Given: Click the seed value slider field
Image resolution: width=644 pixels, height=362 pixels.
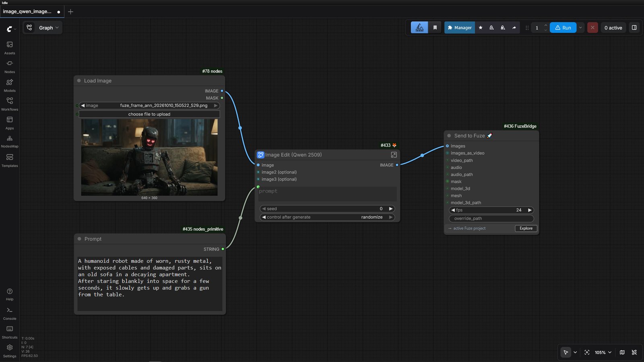Looking at the screenshot, I should click(x=327, y=209).
